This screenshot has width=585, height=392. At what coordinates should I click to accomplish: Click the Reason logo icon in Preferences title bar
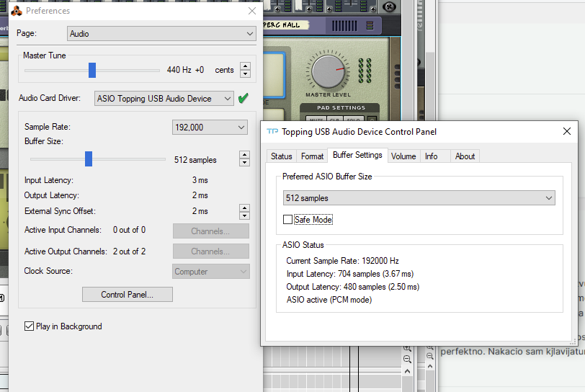(17, 11)
